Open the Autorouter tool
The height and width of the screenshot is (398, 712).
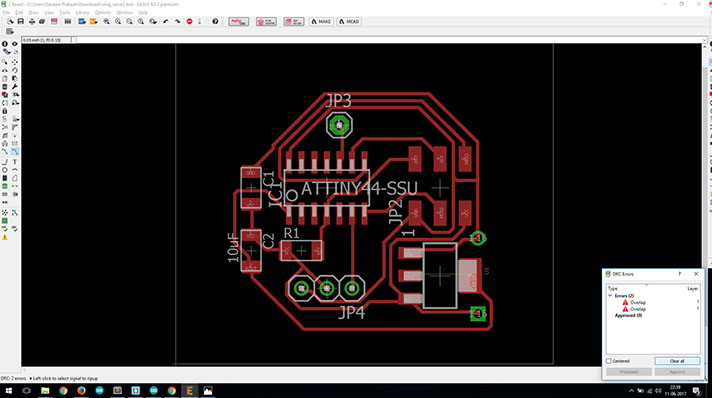tap(15, 213)
